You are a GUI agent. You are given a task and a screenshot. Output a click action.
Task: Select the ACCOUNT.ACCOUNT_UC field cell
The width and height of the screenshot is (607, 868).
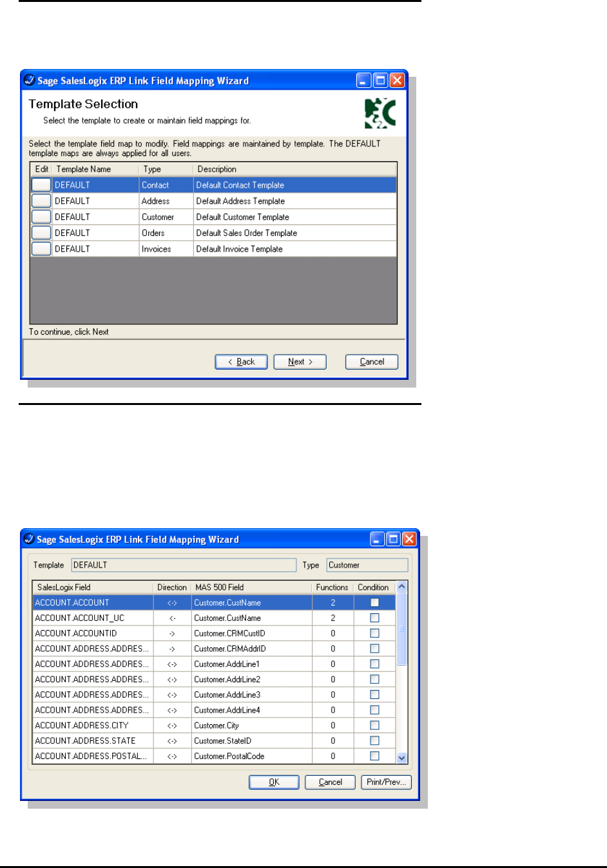(93, 618)
